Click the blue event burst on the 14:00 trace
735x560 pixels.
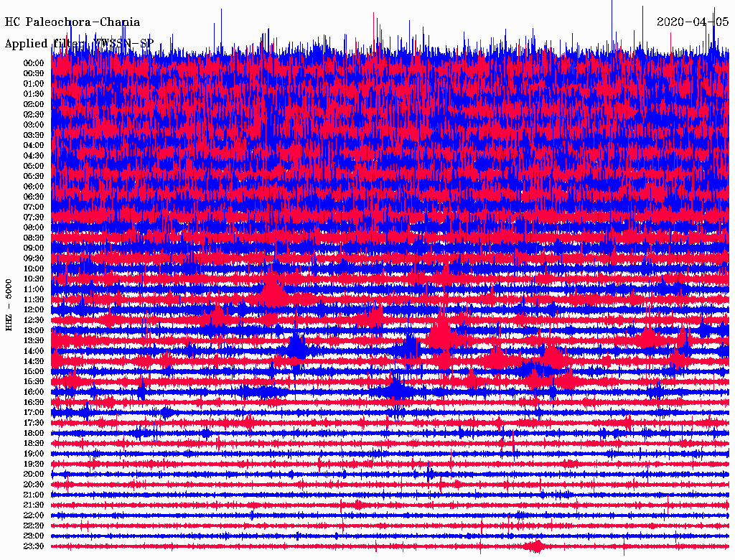click(x=296, y=347)
